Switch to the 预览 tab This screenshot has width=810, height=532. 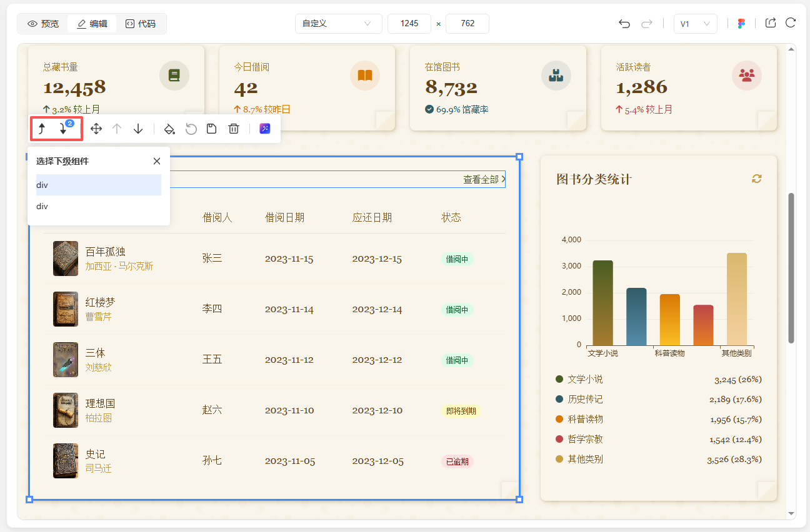pyautogui.click(x=43, y=24)
